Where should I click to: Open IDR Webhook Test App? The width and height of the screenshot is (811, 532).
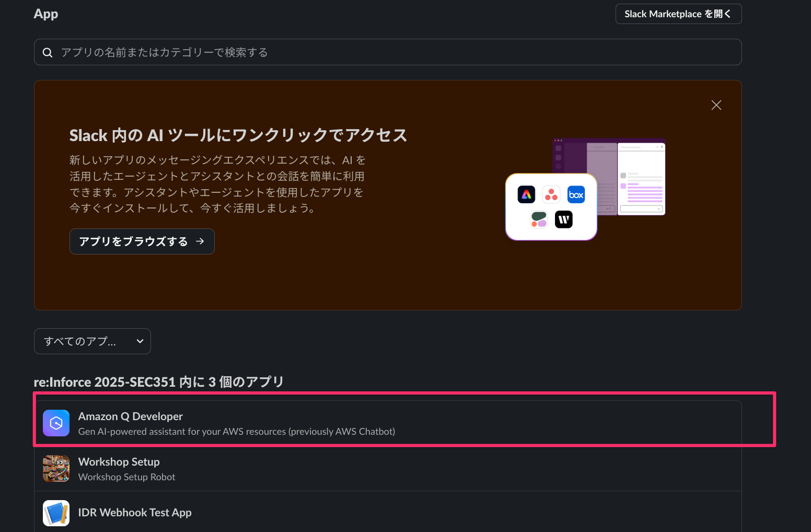click(x=388, y=512)
